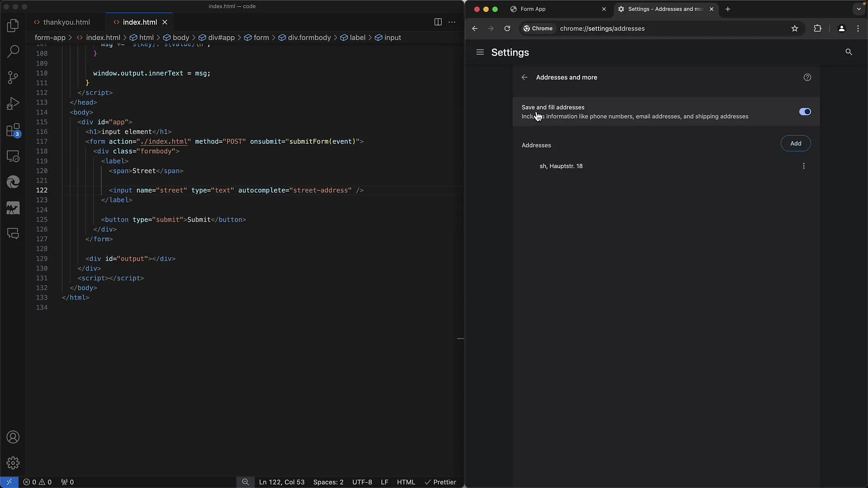Viewport: 868px width, 488px height.
Task: Open Remote Explorer in activity bar
Action: click(13, 156)
